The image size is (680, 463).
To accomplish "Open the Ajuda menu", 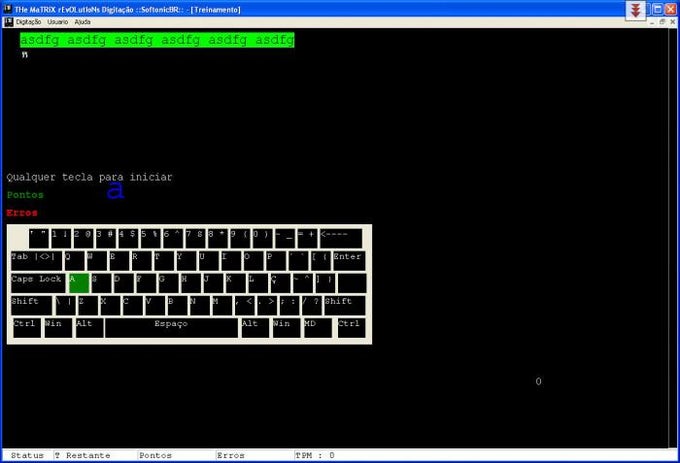I will click(x=82, y=22).
